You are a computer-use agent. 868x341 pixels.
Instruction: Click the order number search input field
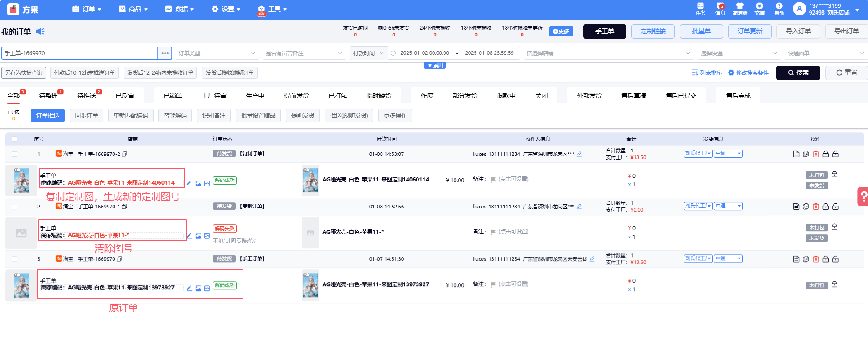click(80, 53)
